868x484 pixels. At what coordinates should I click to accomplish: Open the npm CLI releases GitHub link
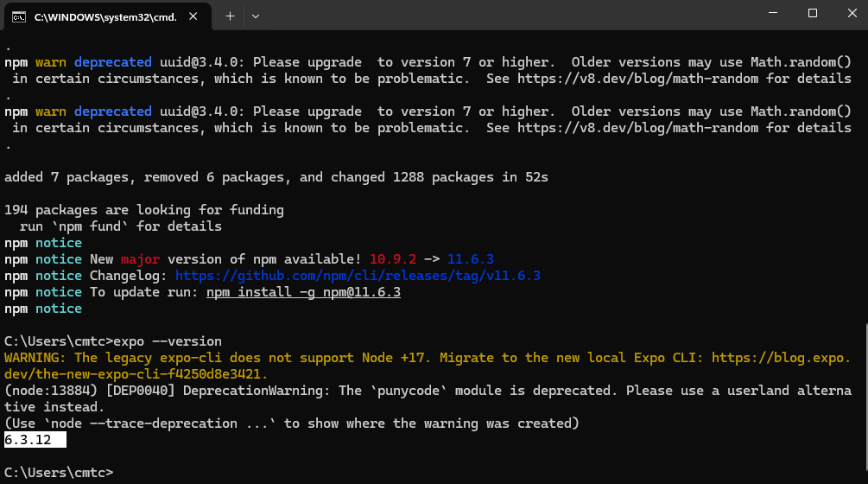pyautogui.click(x=358, y=276)
